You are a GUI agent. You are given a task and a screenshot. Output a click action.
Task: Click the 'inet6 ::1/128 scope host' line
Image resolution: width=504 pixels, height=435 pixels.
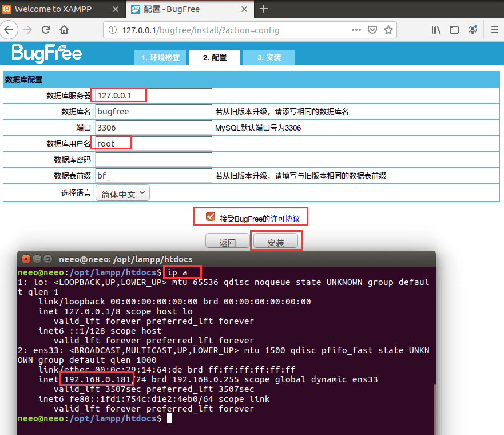[x=100, y=331]
